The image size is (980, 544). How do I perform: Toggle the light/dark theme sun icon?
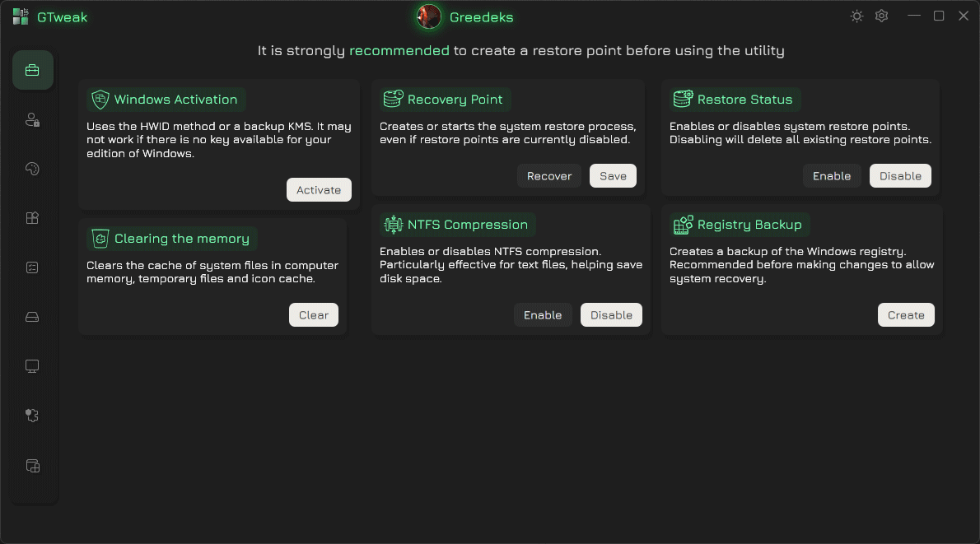click(x=856, y=16)
